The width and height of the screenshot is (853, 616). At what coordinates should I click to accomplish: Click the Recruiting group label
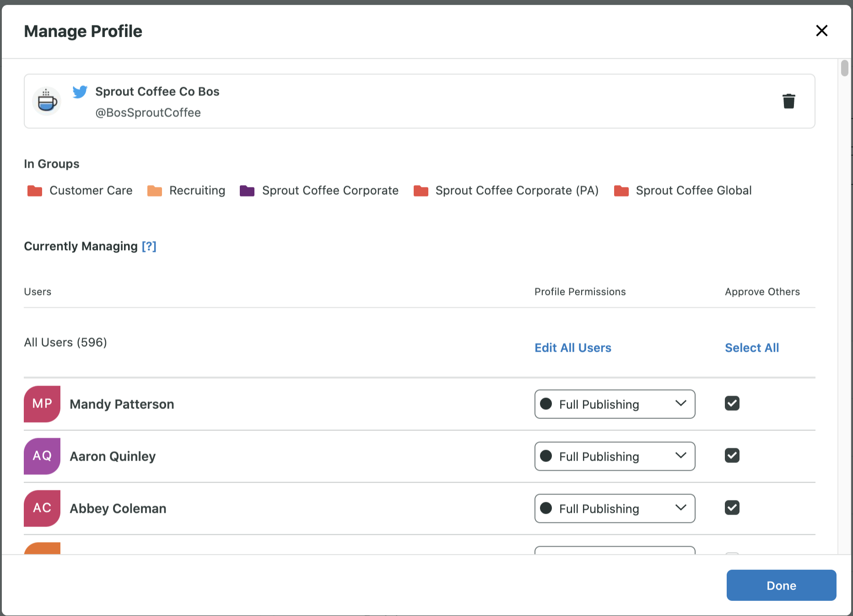[197, 190]
